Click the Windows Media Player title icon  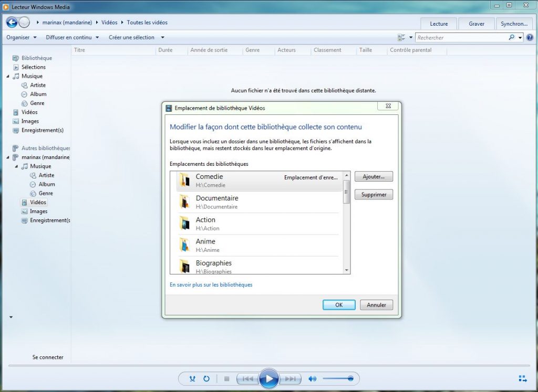pos(6,7)
